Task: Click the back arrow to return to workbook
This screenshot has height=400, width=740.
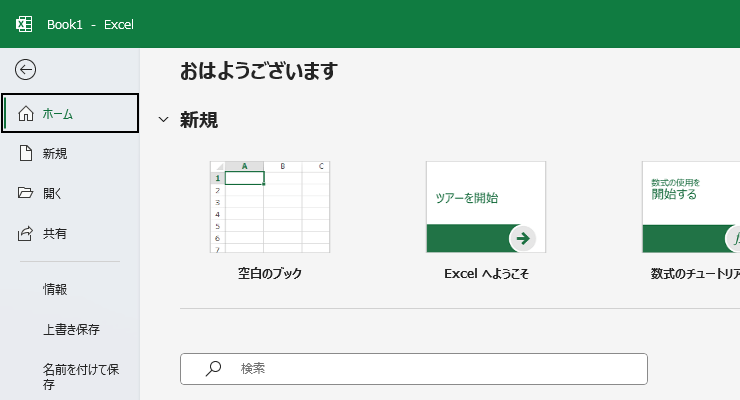Action: (x=25, y=70)
